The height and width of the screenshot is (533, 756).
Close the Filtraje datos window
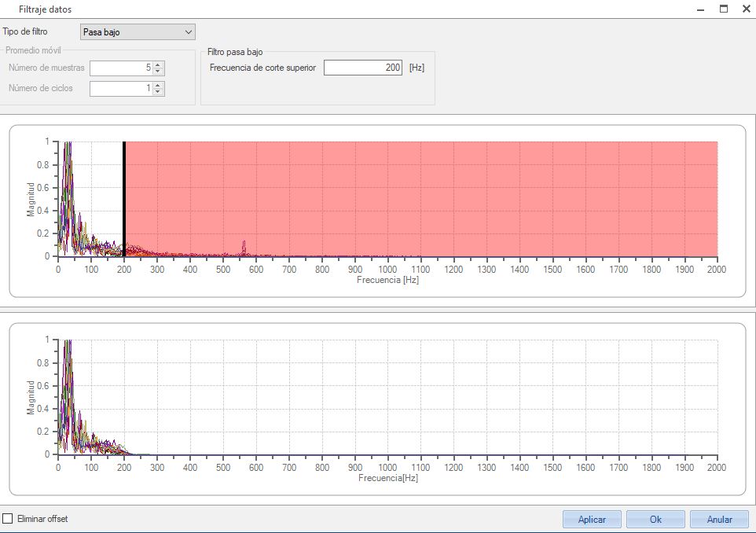(x=747, y=9)
